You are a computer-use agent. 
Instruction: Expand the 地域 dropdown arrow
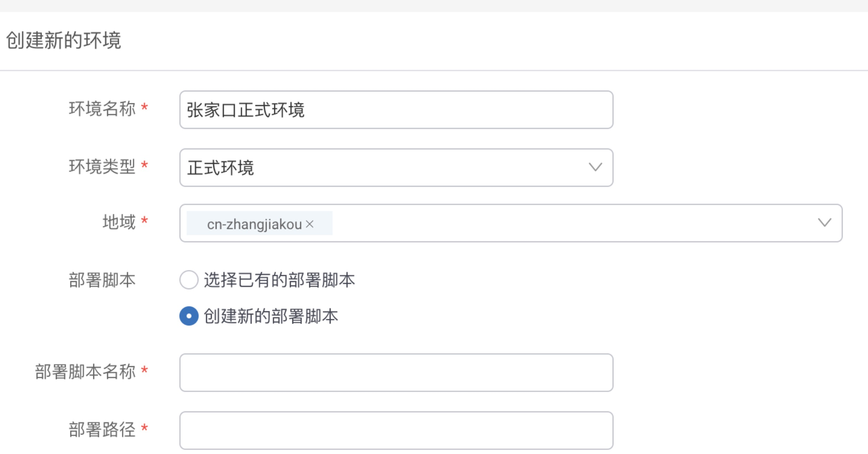[824, 222]
